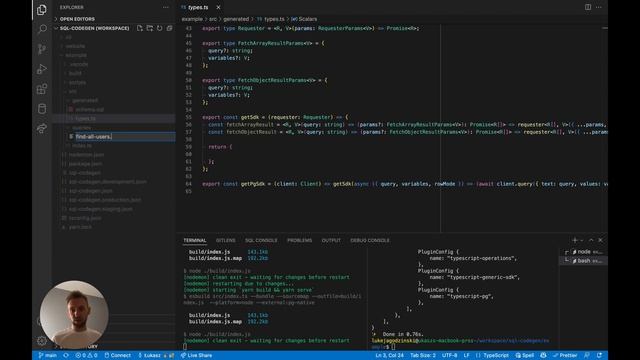Switch to the PROBLEMS panel tab
The image size is (640, 360).
pyautogui.click(x=299, y=240)
